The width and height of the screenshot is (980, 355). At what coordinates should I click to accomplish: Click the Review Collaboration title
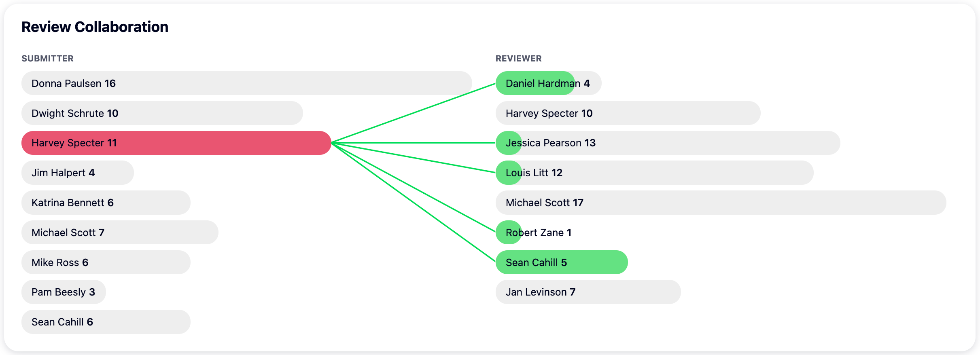pos(95,27)
